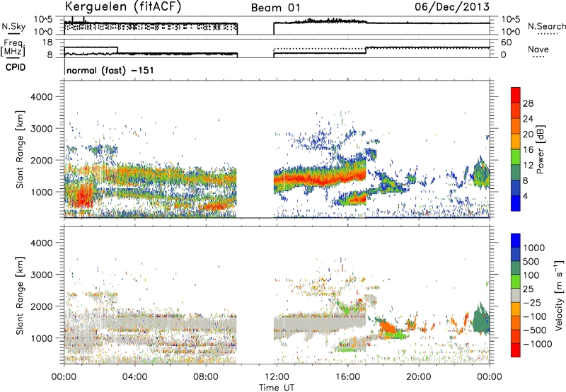The height and width of the screenshot is (392, 566).
Task: Click the "normal (fast) -151" mode text
Action: click(x=110, y=70)
